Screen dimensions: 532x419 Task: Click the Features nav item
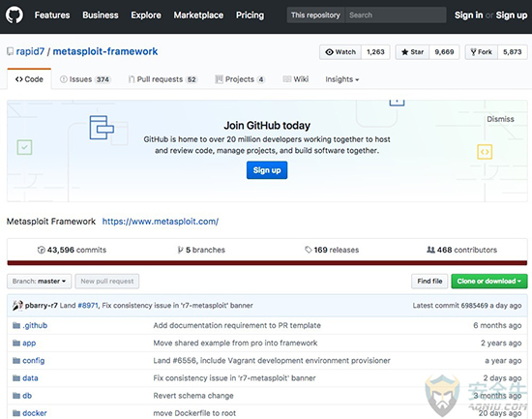click(52, 15)
